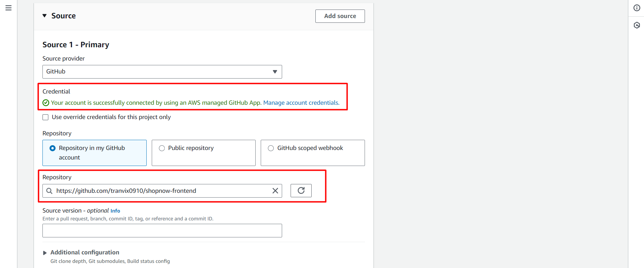644x268 pixels.
Task: Open the CodeWhisperer hexagon panel icon
Action: [637, 25]
